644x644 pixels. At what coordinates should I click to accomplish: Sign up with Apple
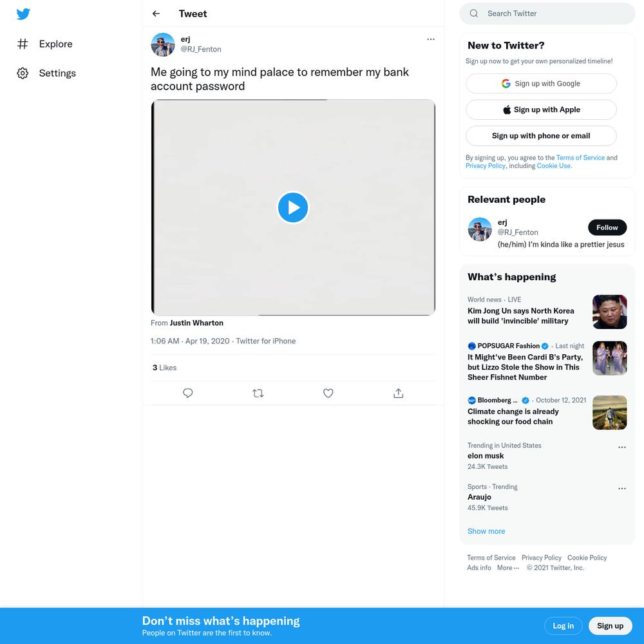pyautogui.click(x=541, y=109)
